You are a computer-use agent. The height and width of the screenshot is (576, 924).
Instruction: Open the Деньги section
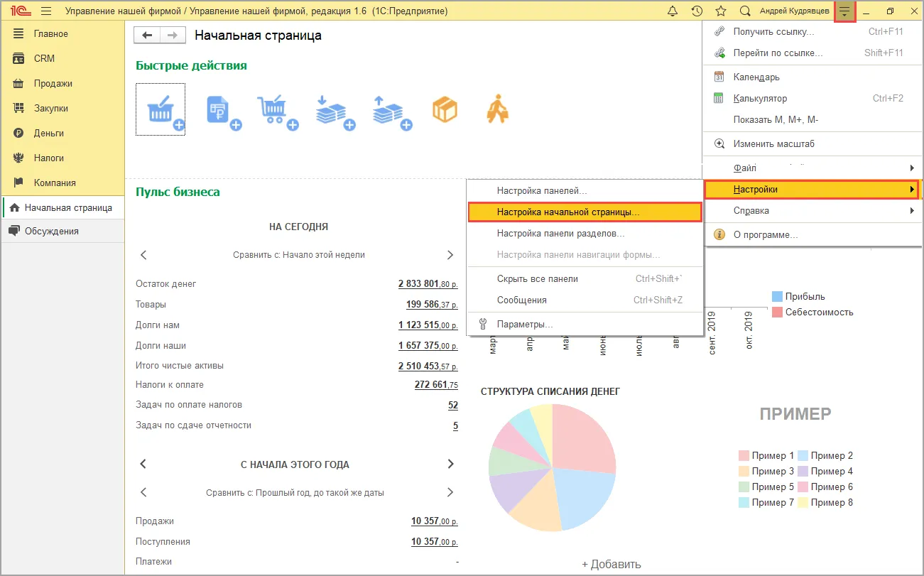pos(62,133)
